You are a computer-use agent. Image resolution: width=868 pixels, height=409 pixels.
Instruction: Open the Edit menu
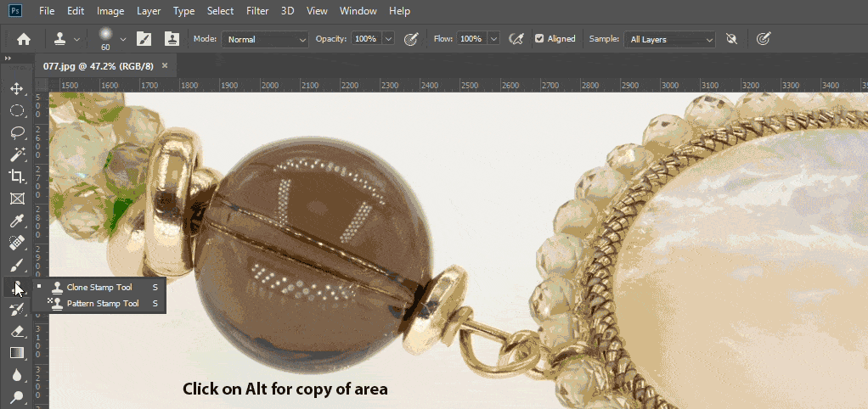[76, 11]
